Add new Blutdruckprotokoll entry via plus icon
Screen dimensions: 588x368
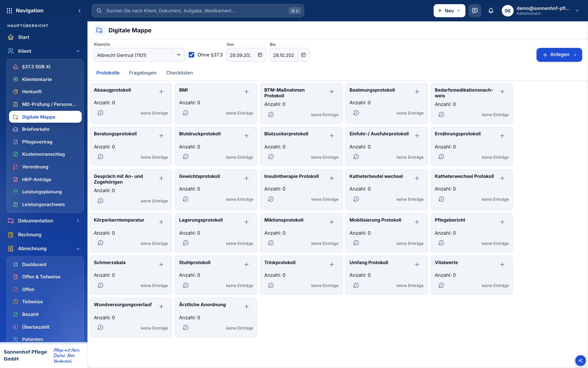[x=246, y=136]
